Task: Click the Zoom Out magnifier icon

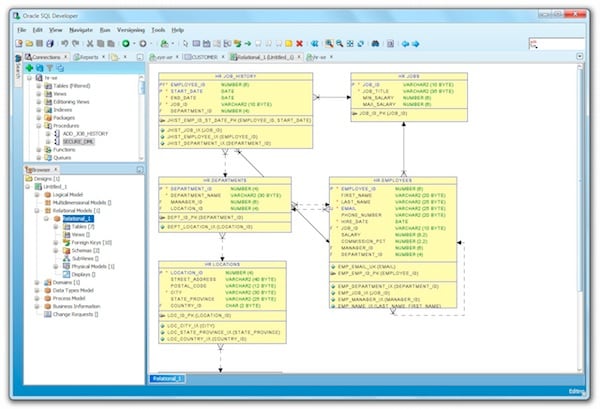Action: pos(339,44)
